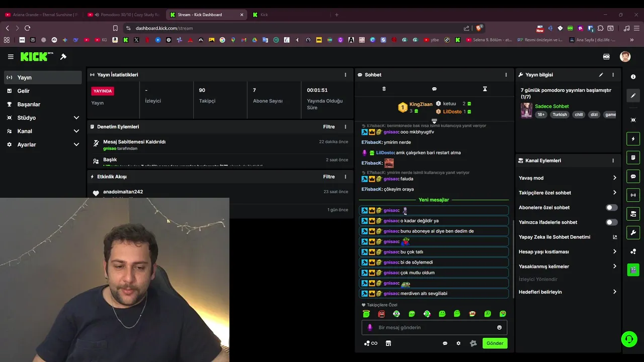Click the chat bubble widget in right sidebar
This screenshot has width=644, height=362.
[x=633, y=176]
